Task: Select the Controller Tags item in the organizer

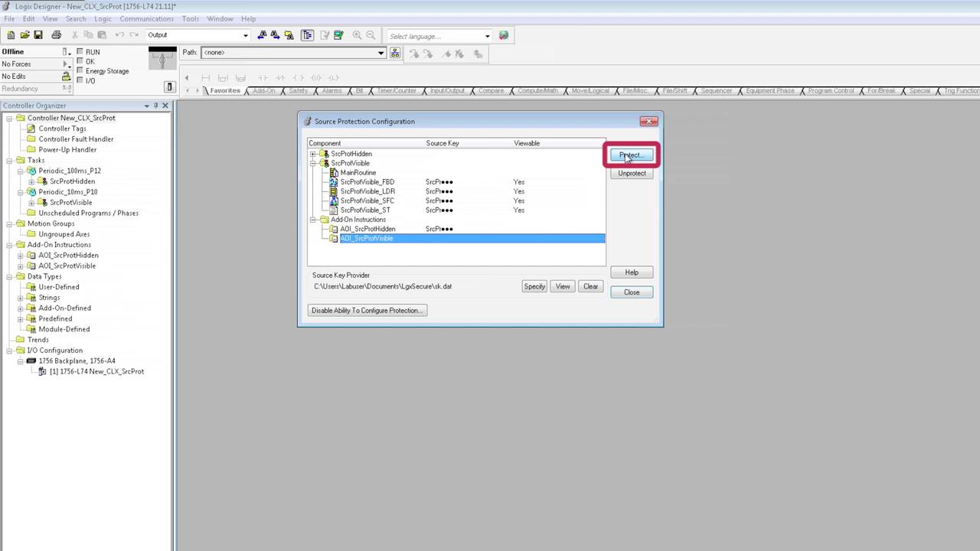Action: coord(62,129)
